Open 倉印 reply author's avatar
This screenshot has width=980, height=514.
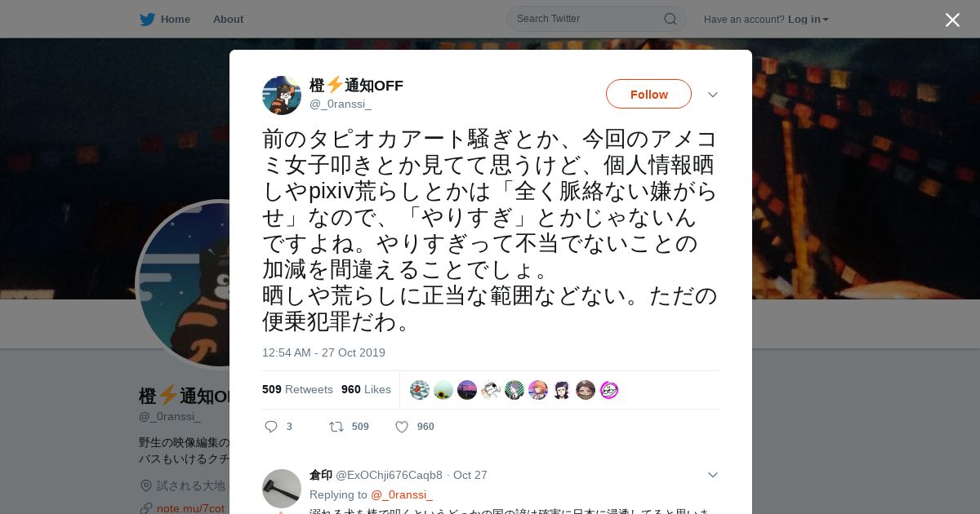tap(282, 489)
